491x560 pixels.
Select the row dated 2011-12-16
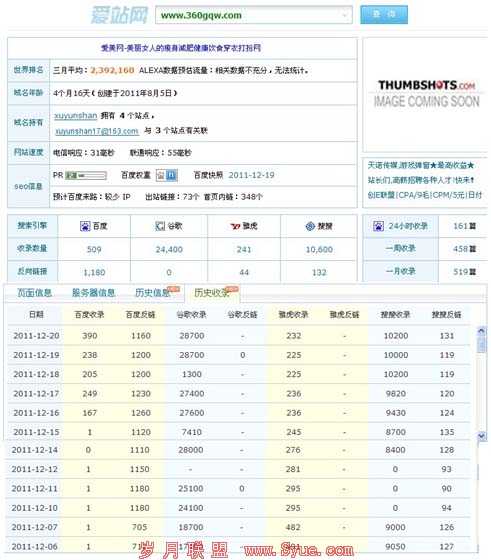(239, 413)
